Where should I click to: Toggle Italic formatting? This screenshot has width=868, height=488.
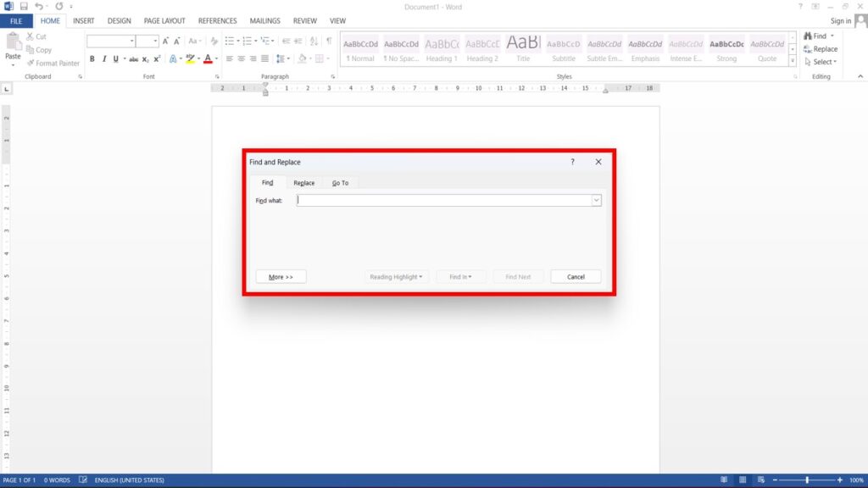104,58
